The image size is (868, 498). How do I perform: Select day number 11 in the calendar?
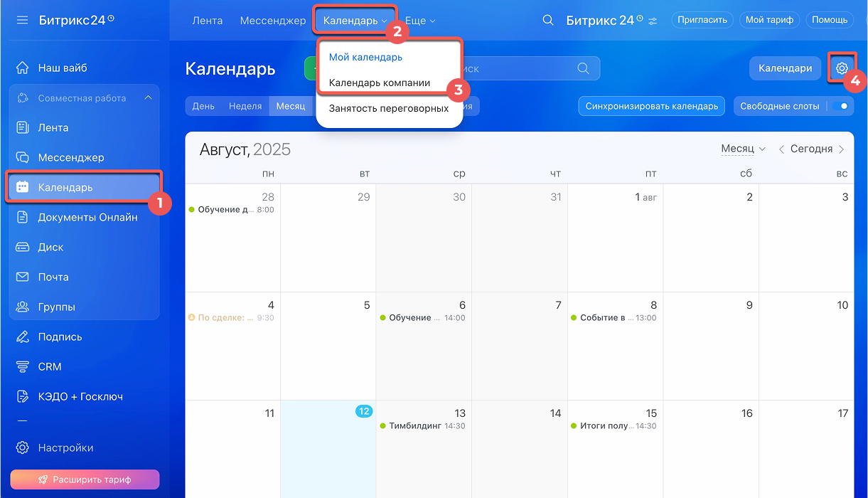[269, 413]
